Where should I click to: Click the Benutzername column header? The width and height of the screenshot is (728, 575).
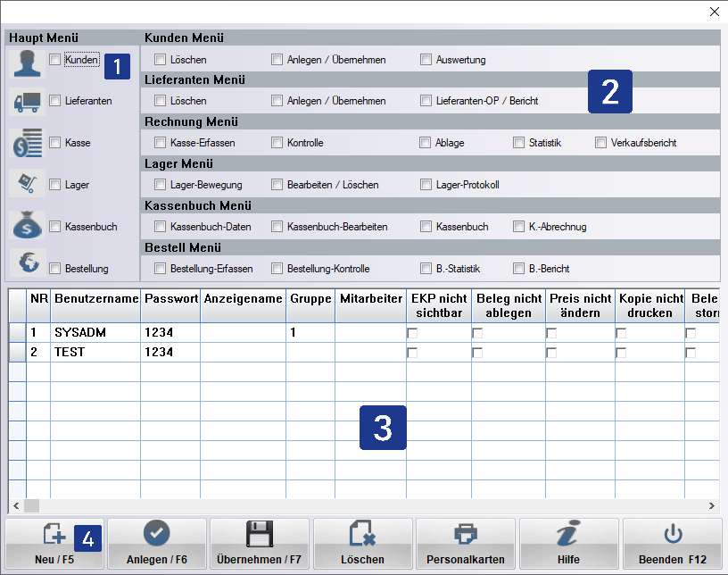click(x=95, y=299)
